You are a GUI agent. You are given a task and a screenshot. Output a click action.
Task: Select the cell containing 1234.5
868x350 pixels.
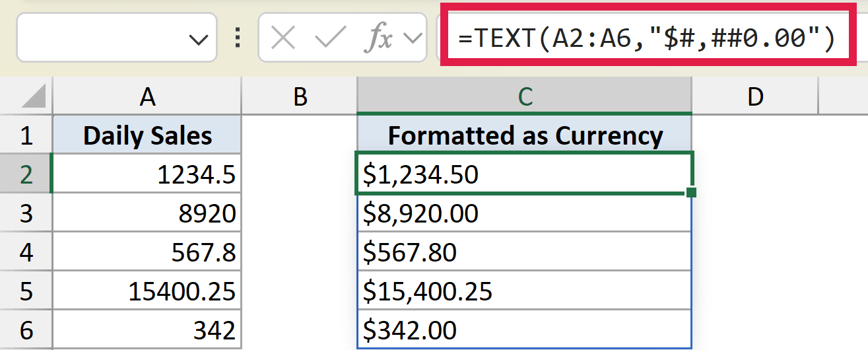147,174
